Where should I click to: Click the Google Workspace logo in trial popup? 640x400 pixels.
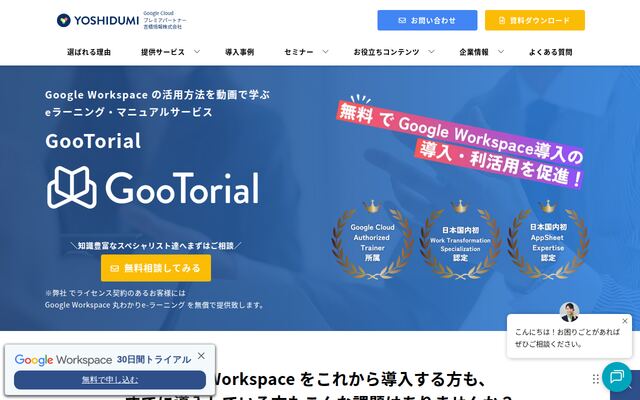(x=63, y=360)
